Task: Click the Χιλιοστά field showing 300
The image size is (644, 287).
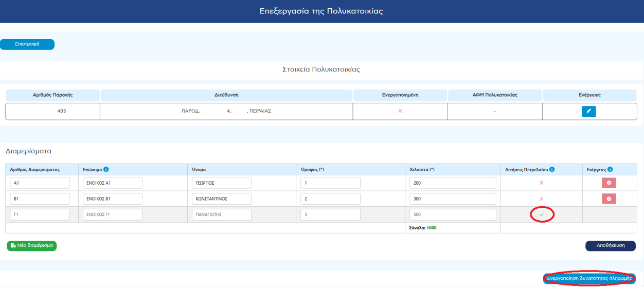Action: tap(453, 199)
